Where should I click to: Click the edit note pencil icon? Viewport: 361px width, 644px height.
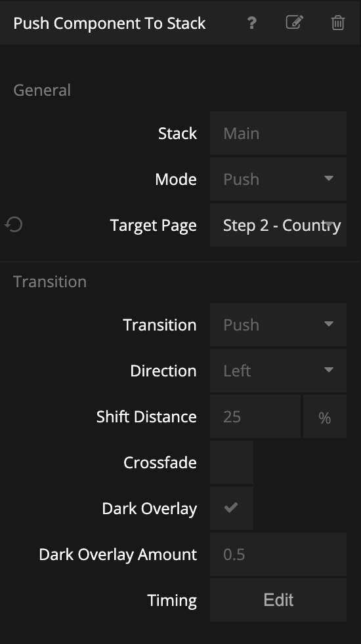tap(295, 22)
